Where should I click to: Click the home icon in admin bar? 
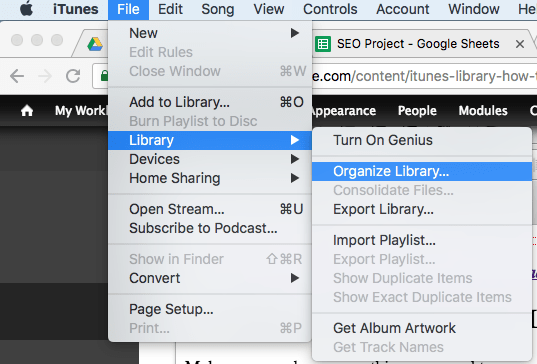pyautogui.click(x=27, y=111)
